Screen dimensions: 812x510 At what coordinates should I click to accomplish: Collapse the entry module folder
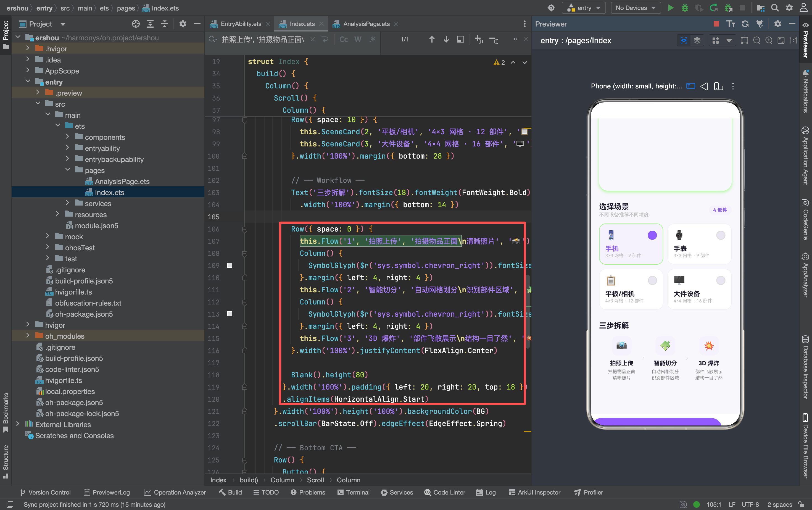(28, 82)
